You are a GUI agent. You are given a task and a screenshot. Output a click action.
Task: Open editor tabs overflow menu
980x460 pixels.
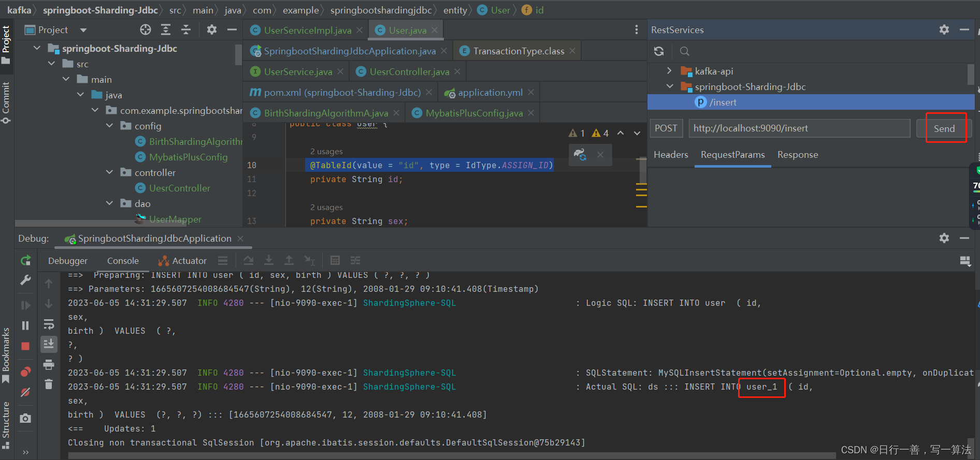tap(637, 30)
